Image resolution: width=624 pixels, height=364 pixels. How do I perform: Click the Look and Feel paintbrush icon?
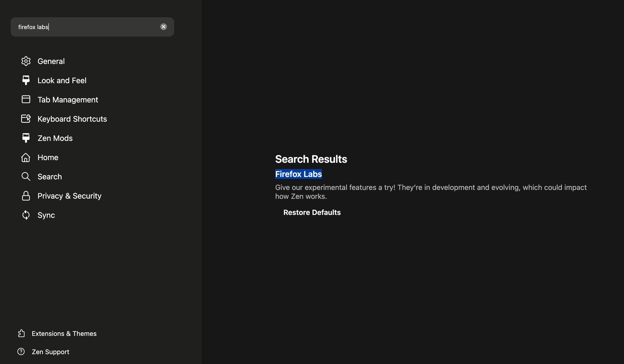click(26, 80)
